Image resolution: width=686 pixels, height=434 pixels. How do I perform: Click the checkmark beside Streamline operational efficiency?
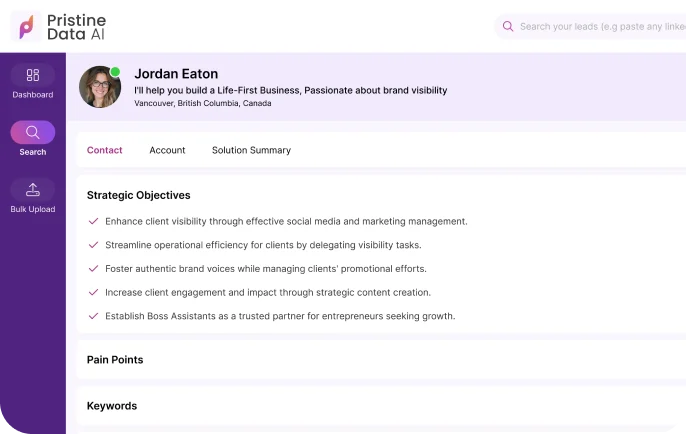click(x=94, y=245)
